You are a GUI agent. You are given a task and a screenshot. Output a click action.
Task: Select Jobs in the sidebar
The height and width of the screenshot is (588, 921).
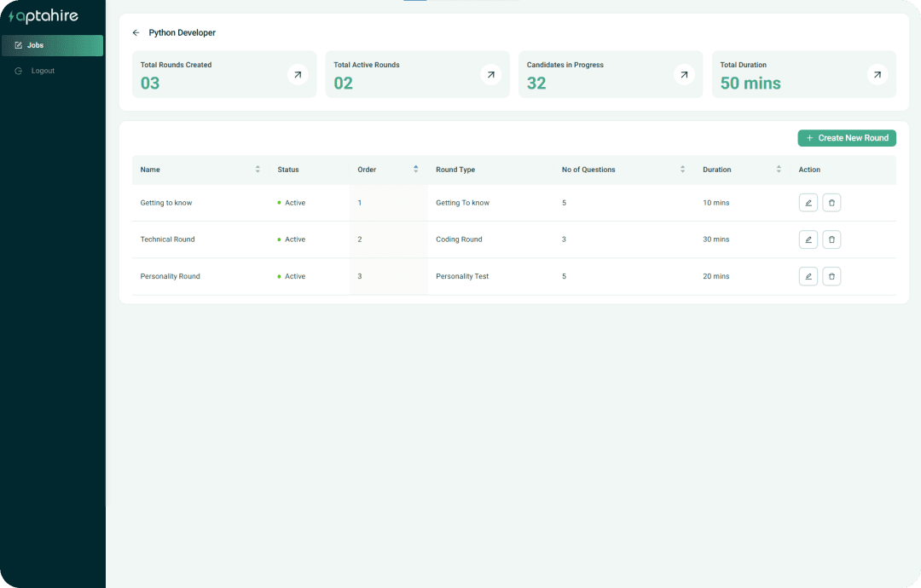click(52, 45)
